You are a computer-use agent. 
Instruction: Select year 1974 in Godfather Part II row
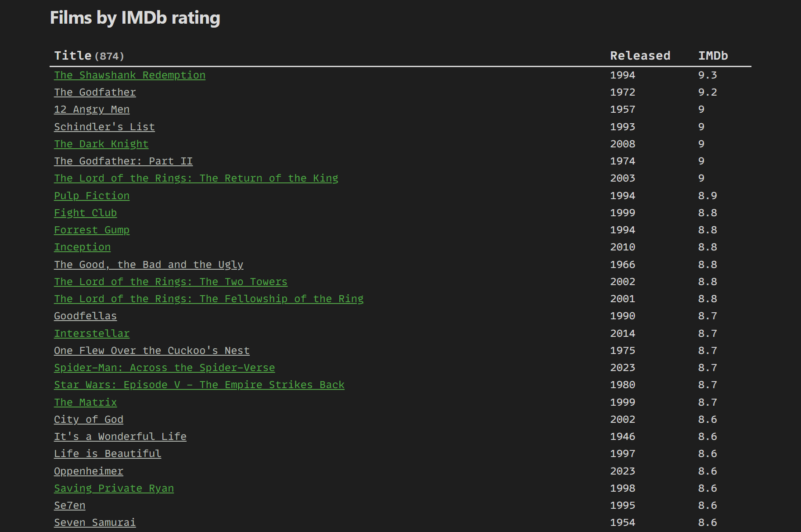[623, 161]
